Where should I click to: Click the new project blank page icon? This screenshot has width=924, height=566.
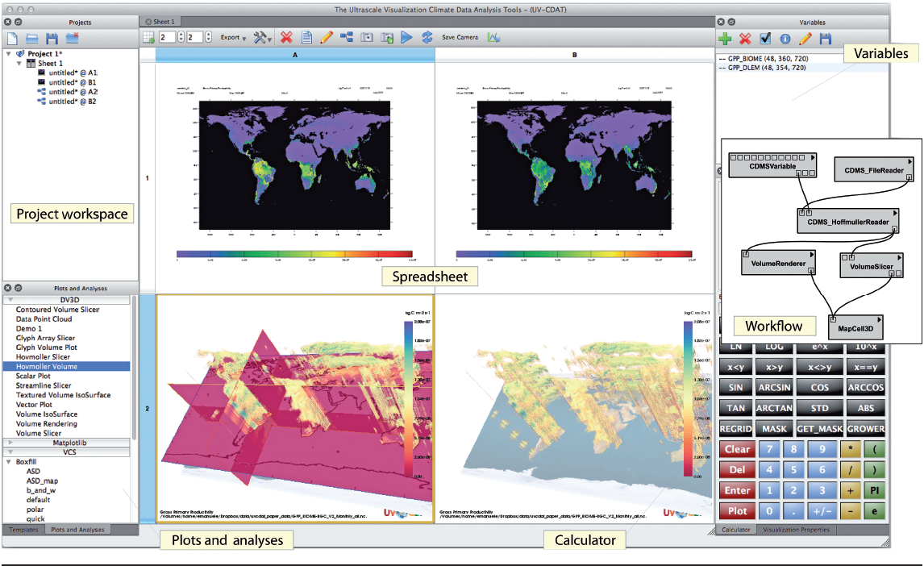pos(13,38)
